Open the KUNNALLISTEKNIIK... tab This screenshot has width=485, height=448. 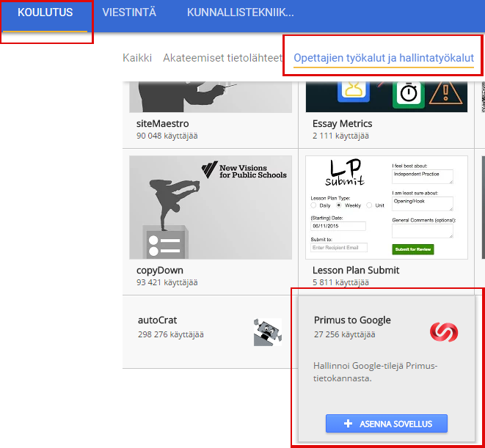pyautogui.click(x=241, y=12)
